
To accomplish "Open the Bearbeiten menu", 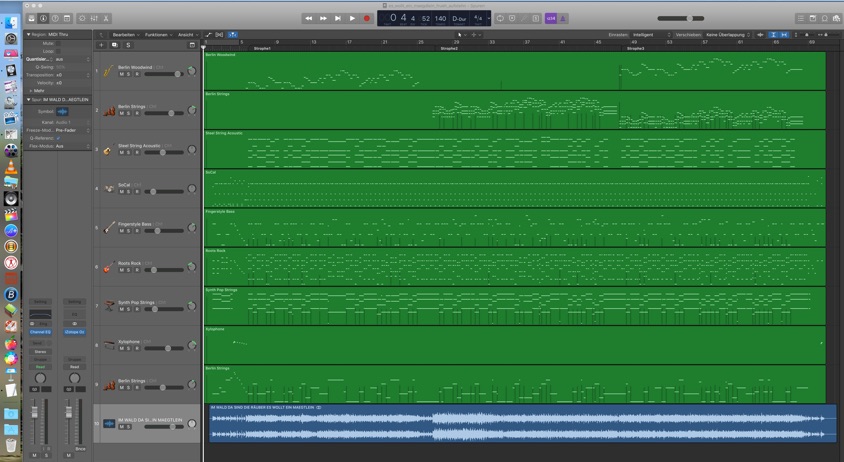I will coord(125,34).
